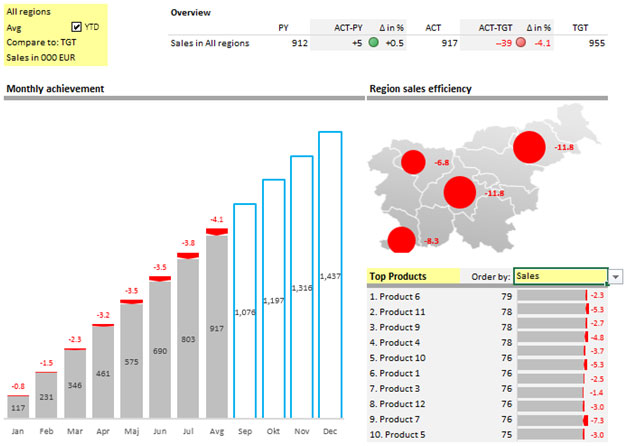Select the Jan bar showing 117
The image size is (628, 446).
(x=18, y=407)
